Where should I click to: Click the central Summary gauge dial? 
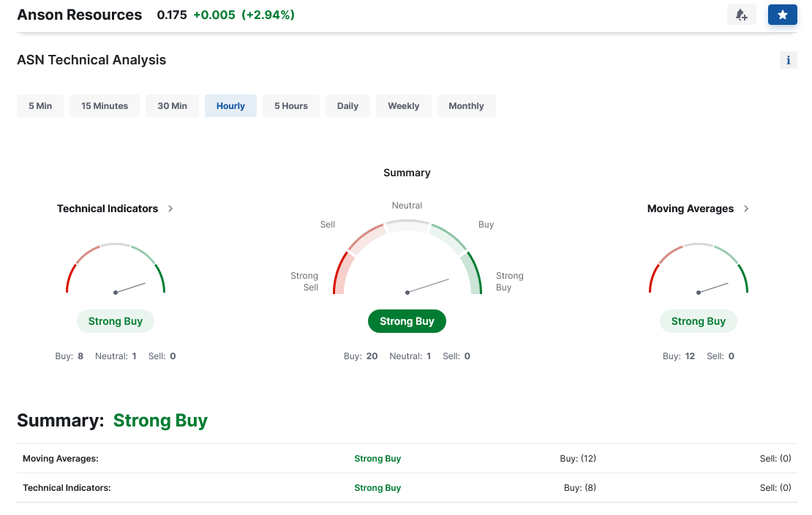(x=407, y=257)
